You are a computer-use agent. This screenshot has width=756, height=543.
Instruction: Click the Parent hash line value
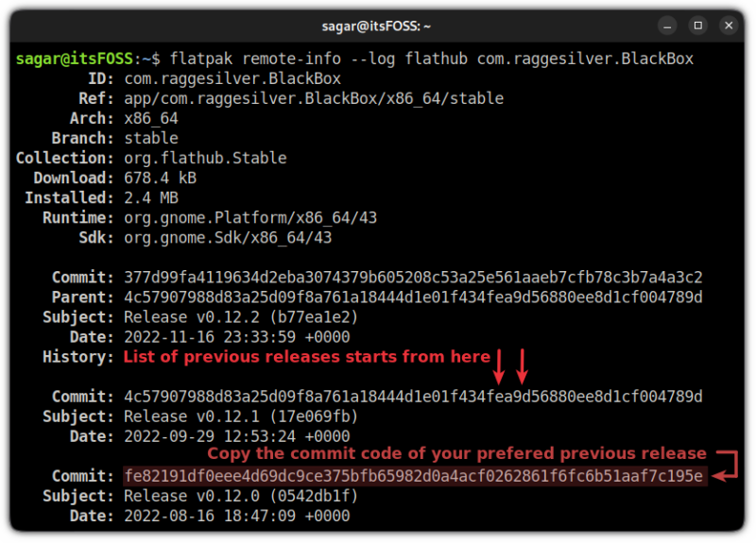click(x=413, y=297)
